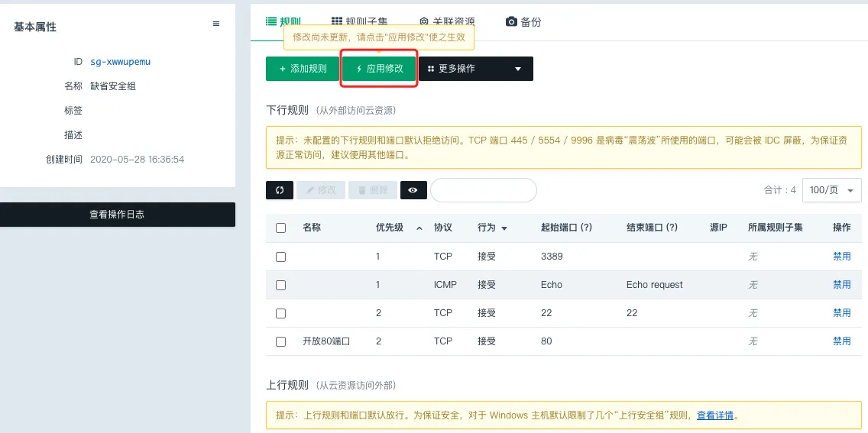Image resolution: width=868 pixels, height=433 pixels.
Task: Click 添加规则 plus button
Action: click(x=303, y=69)
